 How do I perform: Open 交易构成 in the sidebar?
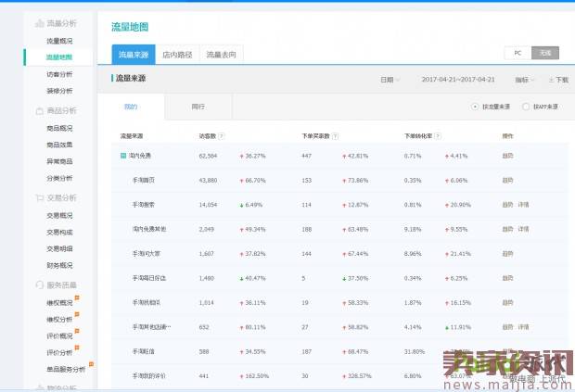(59, 233)
